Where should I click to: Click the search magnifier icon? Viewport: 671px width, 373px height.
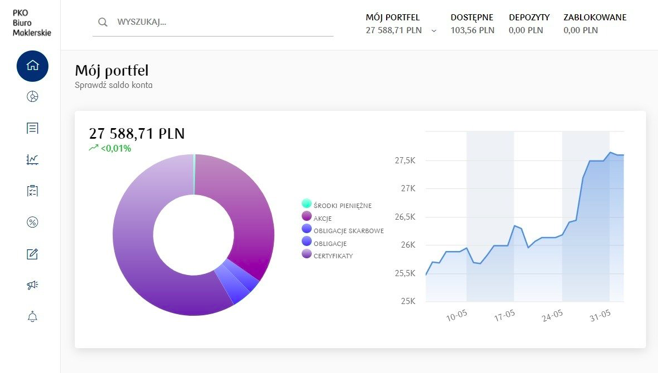pos(103,22)
